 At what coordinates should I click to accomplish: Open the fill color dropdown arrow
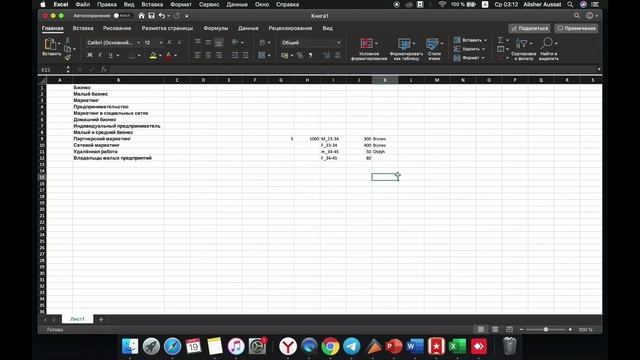[x=160, y=56]
